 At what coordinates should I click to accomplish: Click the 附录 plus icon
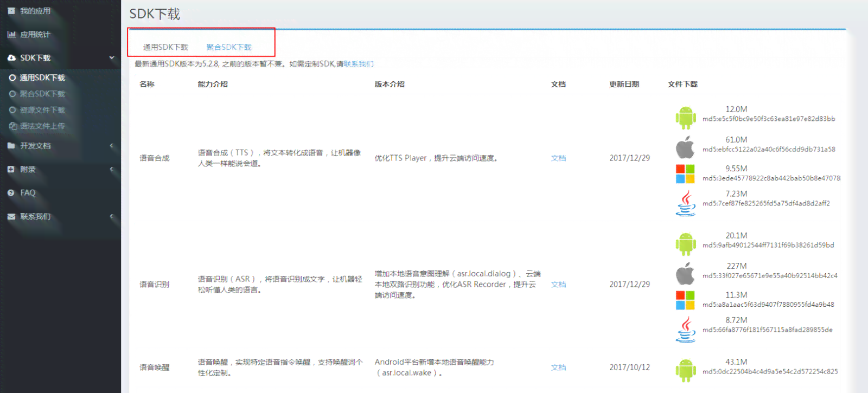[x=11, y=170]
